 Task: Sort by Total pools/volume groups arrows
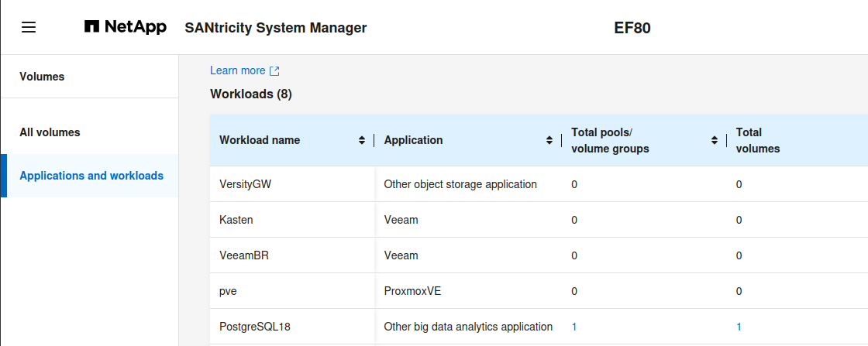point(714,140)
